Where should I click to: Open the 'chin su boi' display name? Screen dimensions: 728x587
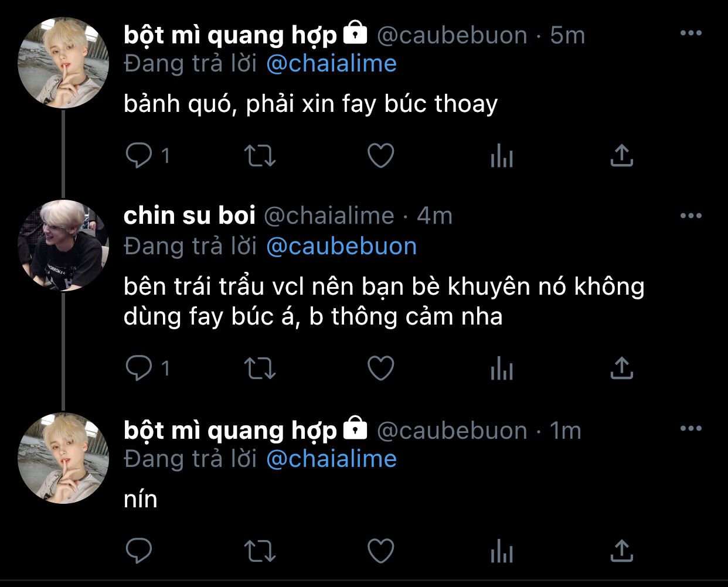click(x=189, y=216)
